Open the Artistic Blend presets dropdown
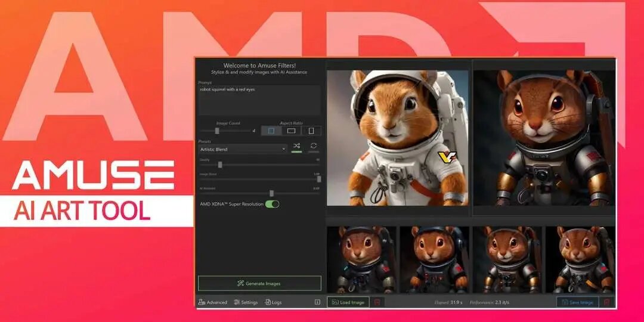The height and width of the screenshot is (322, 644). [x=243, y=149]
